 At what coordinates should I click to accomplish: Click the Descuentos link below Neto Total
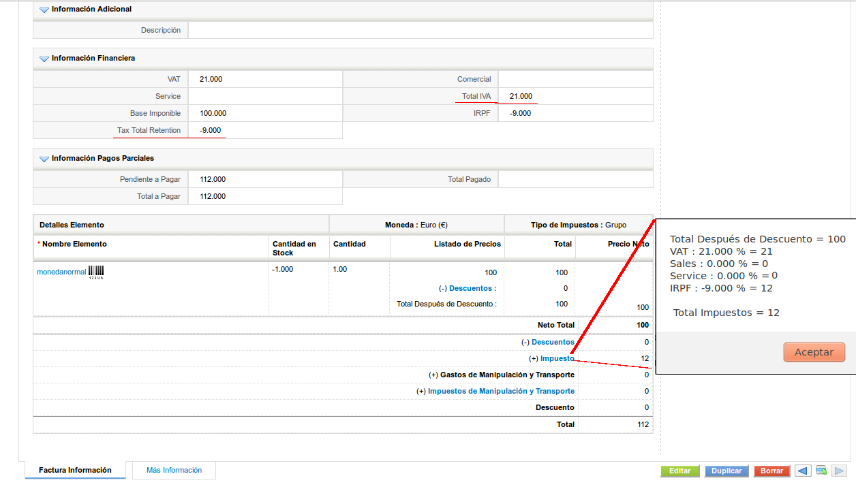pyautogui.click(x=552, y=342)
